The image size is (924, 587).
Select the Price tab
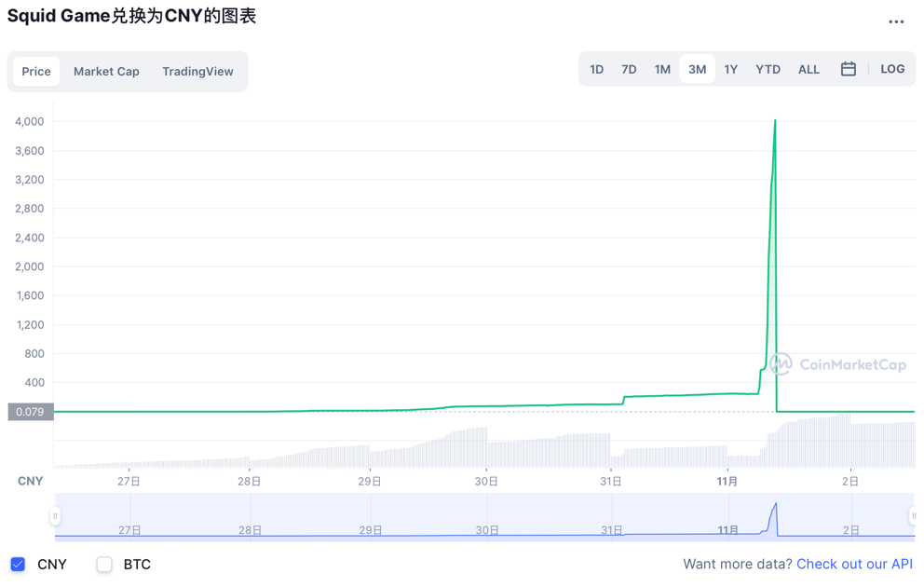[36, 71]
